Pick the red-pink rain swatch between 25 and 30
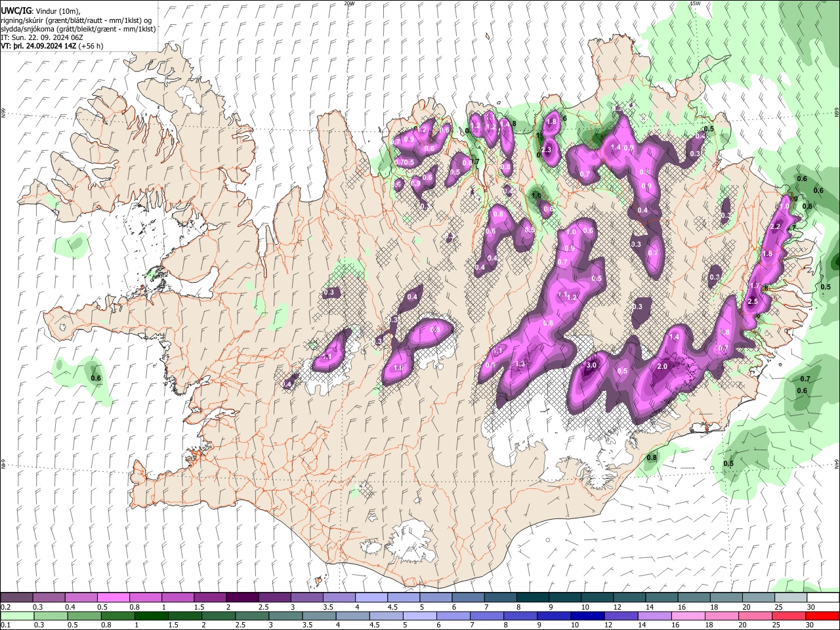This screenshot has width=840, height=630. [x=789, y=616]
